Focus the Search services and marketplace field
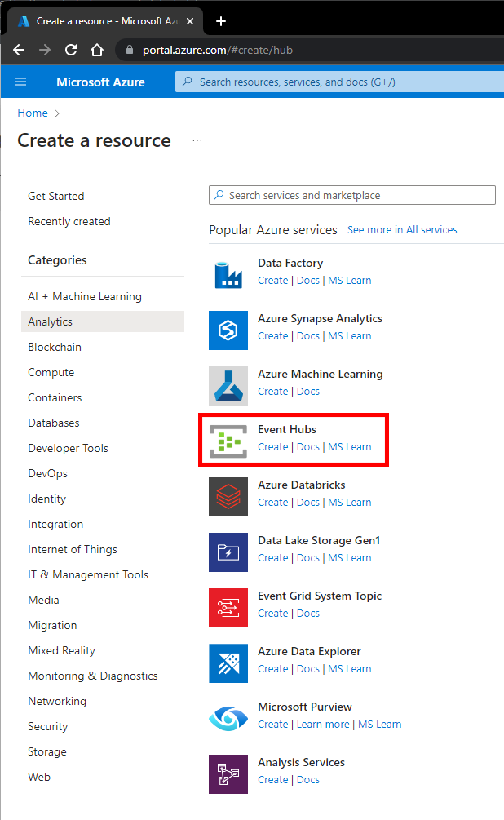The width and height of the screenshot is (504, 820). point(351,195)
